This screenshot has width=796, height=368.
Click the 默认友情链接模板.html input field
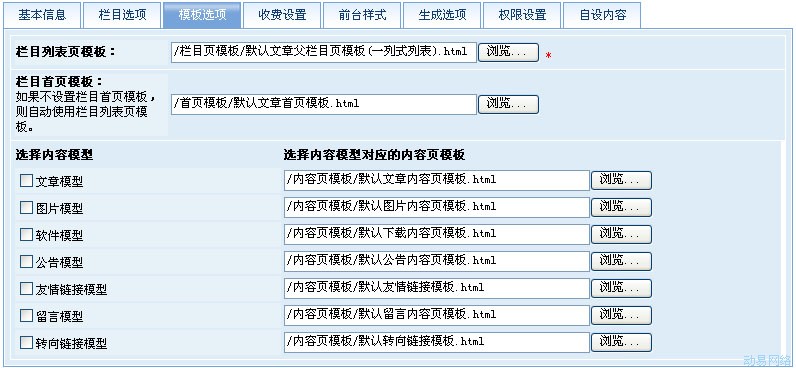(x=437, y=288)
